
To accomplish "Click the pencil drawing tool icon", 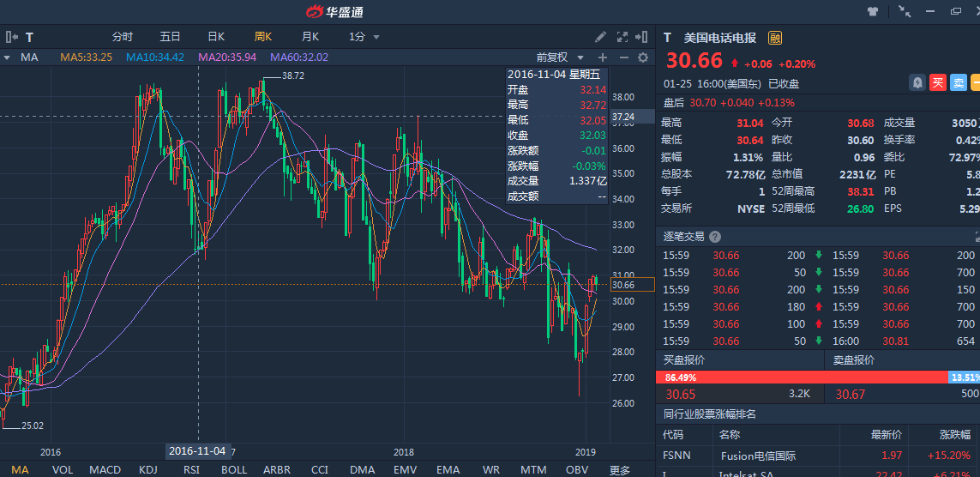I will click(601, 37).
